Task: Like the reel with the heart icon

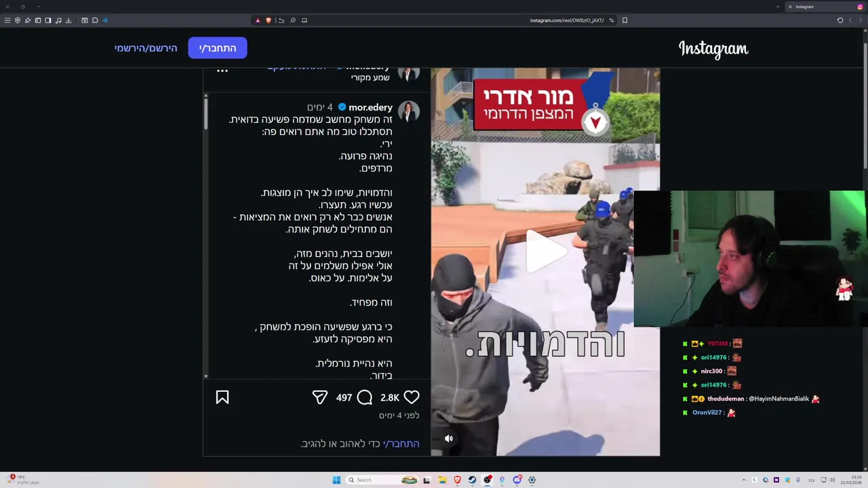Action: coord(412,397)
